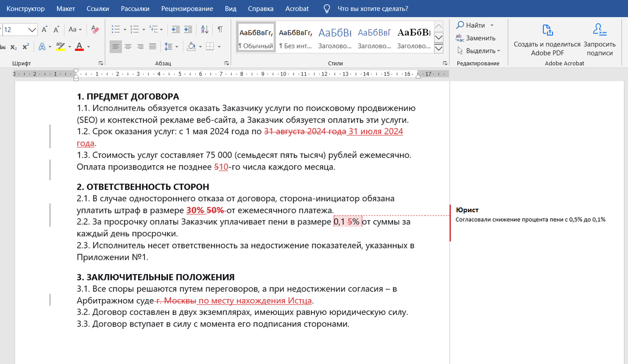Open the Шрифт dialog launcher
Viewport: 628px width, 364px height.
(x=100, y=63)
